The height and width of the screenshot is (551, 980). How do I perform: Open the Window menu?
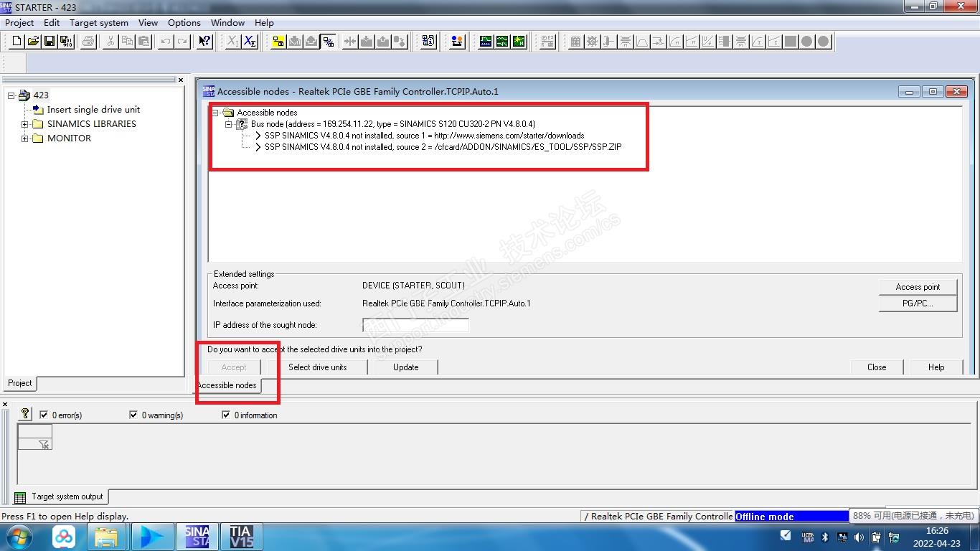(x=228, y=23)
